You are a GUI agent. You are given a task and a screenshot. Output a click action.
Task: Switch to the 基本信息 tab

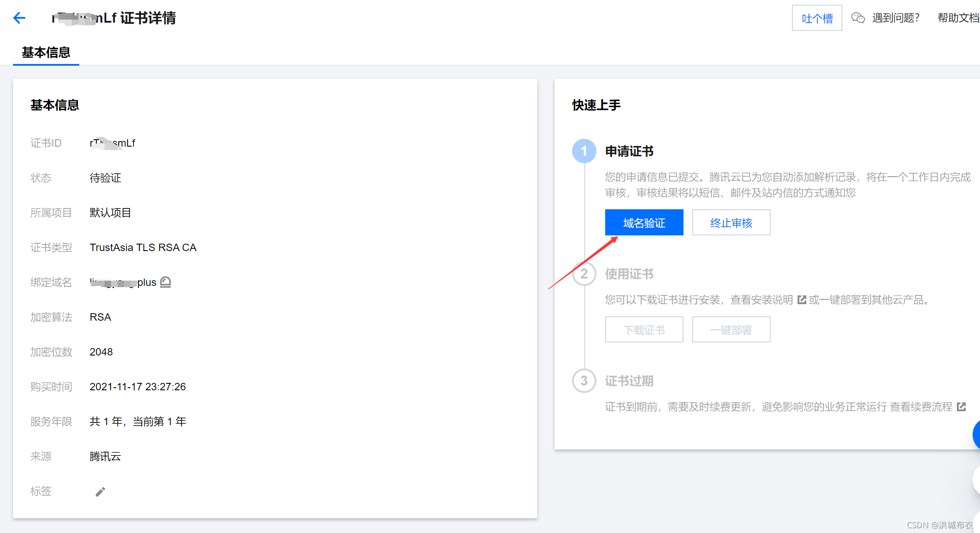(x=46, y=53)
